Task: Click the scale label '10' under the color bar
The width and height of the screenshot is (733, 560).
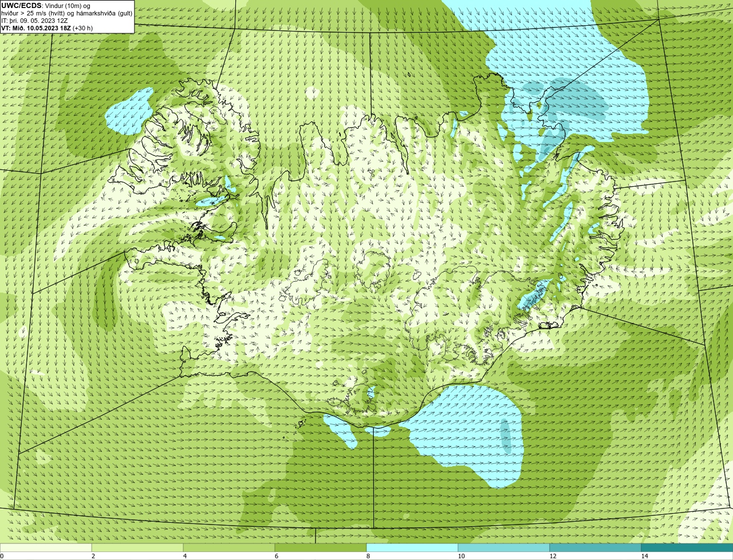Action: tap(461, 556)
